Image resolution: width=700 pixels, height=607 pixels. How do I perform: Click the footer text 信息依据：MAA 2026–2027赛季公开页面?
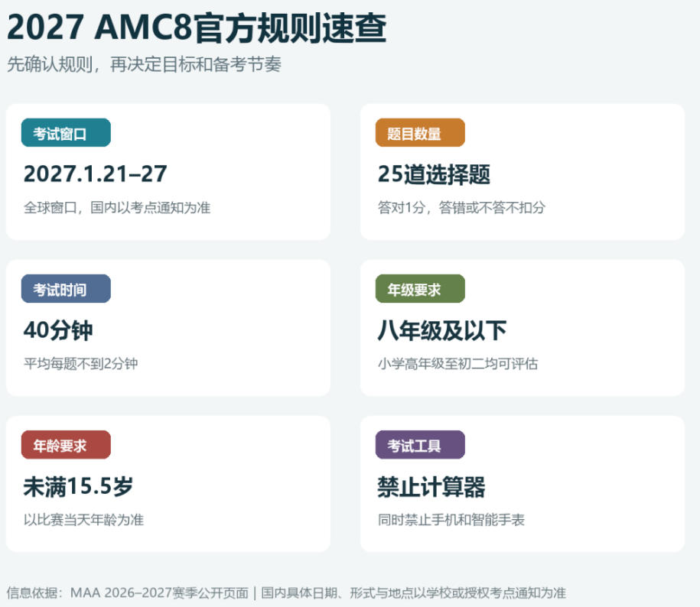tap(128, 592)
